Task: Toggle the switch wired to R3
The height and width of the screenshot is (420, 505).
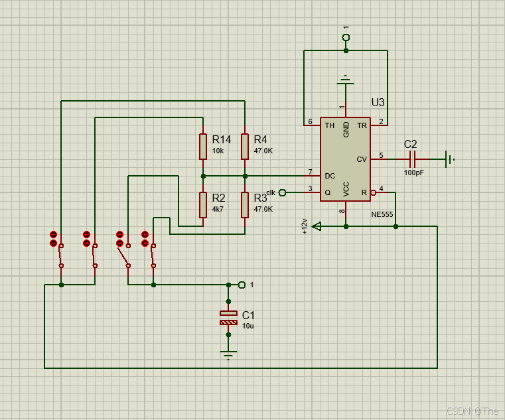Action: coord(153,255)
